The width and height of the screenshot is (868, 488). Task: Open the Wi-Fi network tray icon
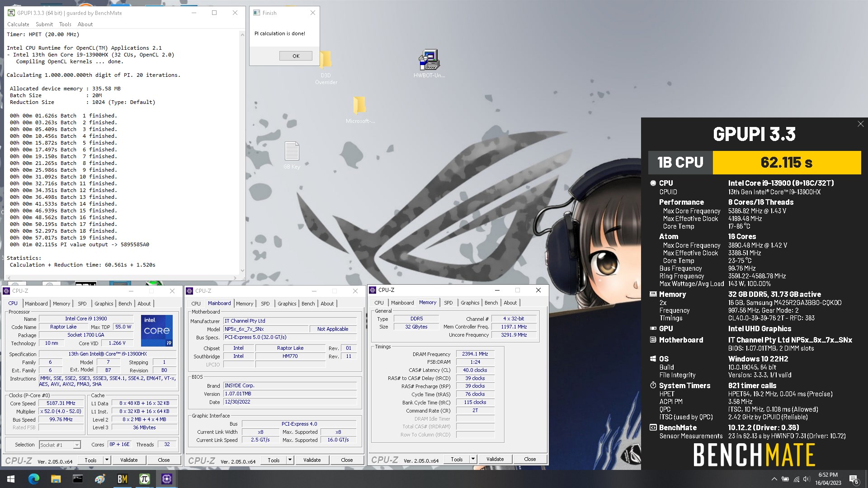pos(796,479)
